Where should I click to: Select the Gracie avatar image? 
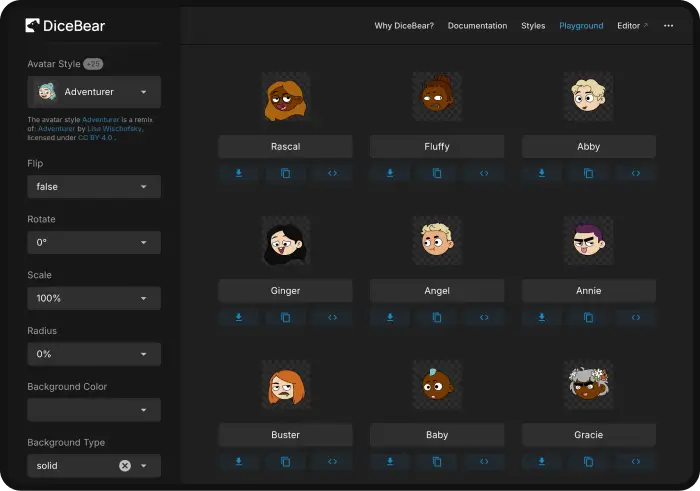[588, 385]
